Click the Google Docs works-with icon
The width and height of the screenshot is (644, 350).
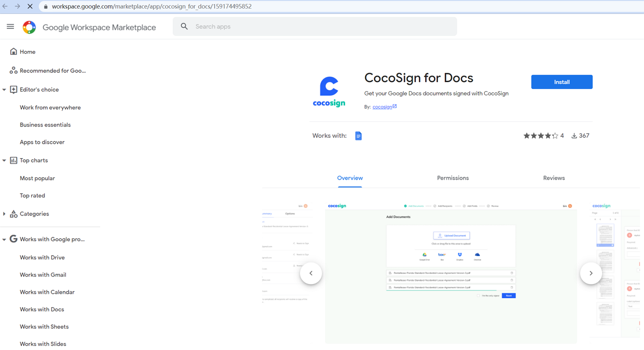coord(358,136)
